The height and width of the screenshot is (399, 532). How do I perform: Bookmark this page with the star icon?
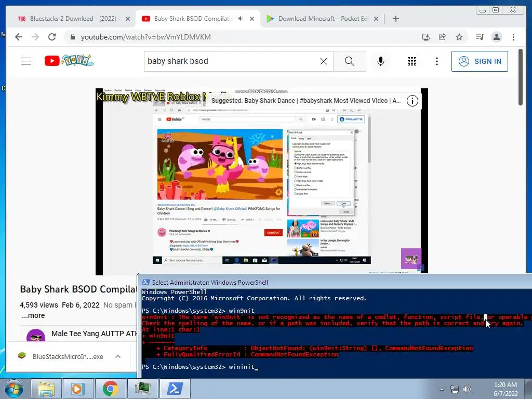pos(459,37)
